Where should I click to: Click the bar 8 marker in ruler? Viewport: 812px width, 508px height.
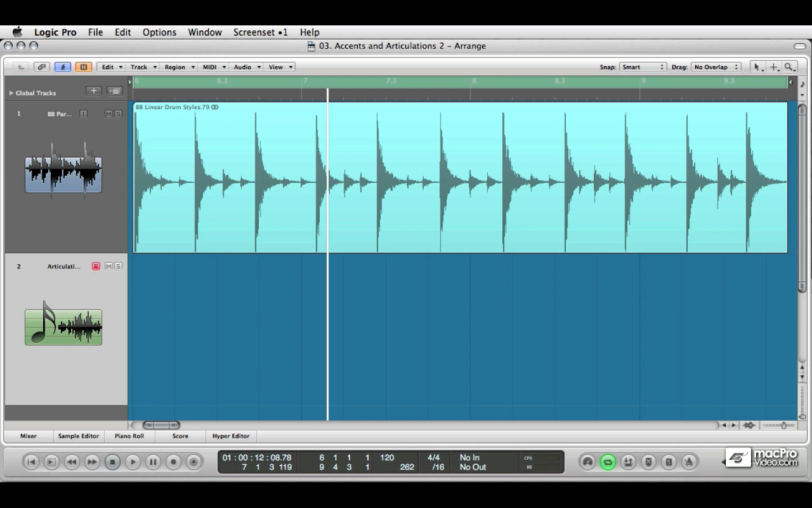click(473, 81)
